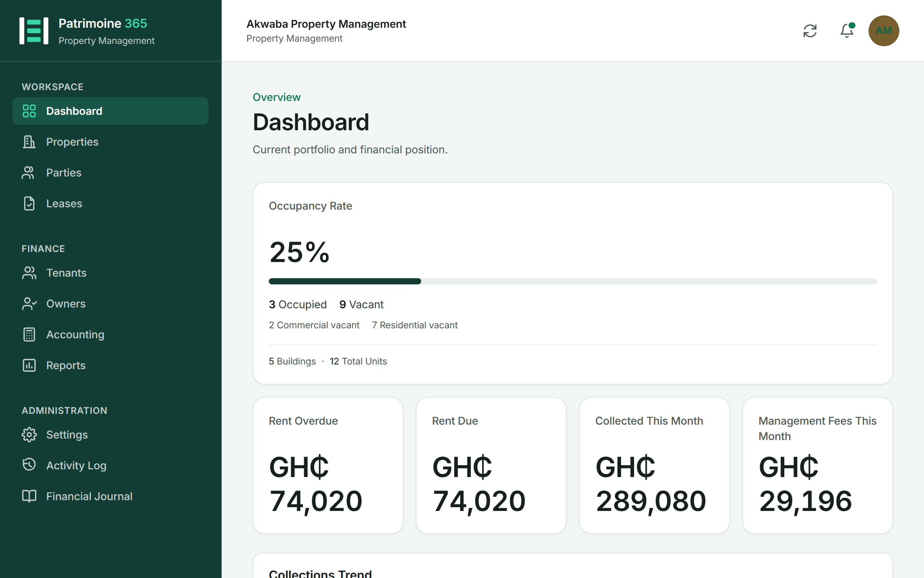
Task: Open Accounting from sidebar
Action: [110, 334]
